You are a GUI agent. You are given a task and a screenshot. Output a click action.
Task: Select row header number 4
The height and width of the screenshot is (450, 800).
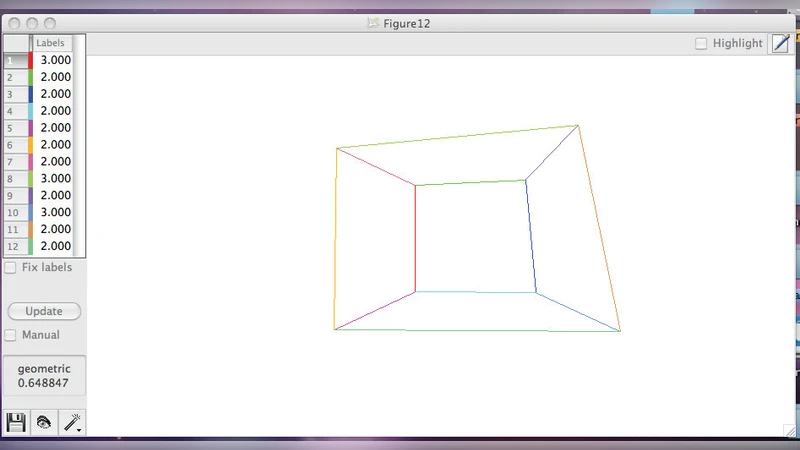(16, 111)
